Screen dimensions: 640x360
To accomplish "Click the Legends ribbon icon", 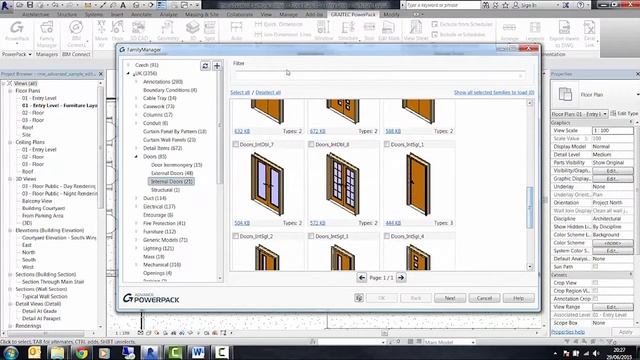I will point(535,31).
